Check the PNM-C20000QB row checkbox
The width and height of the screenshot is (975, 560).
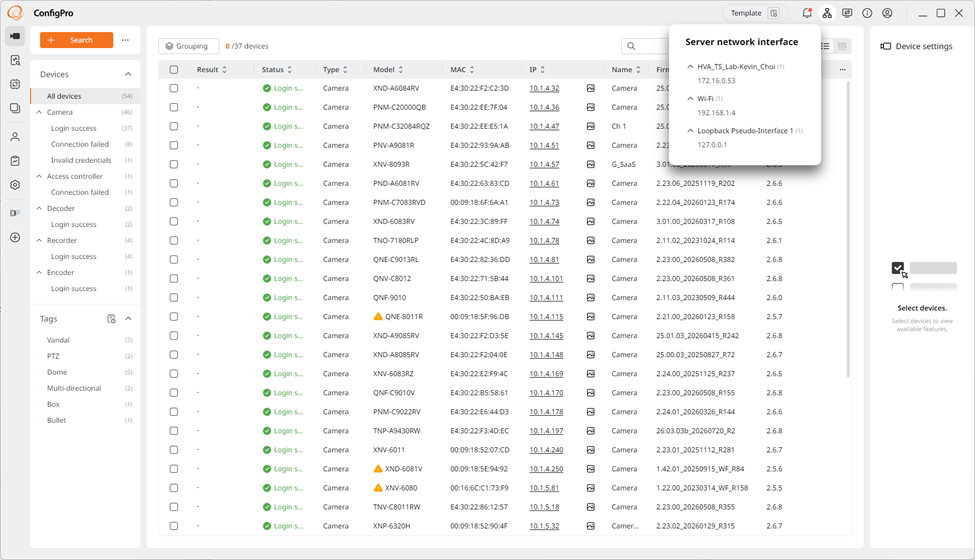(174, 107)
